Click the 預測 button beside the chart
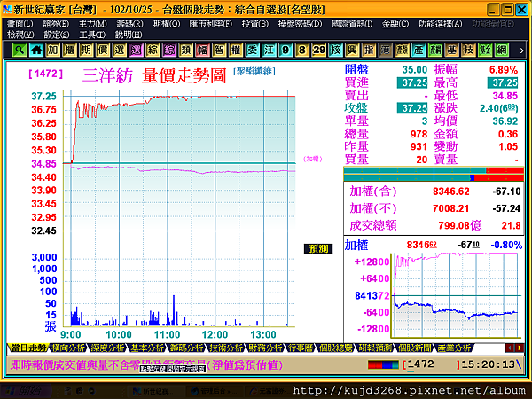This screenshot has height=399, width=532. (318, 248)
